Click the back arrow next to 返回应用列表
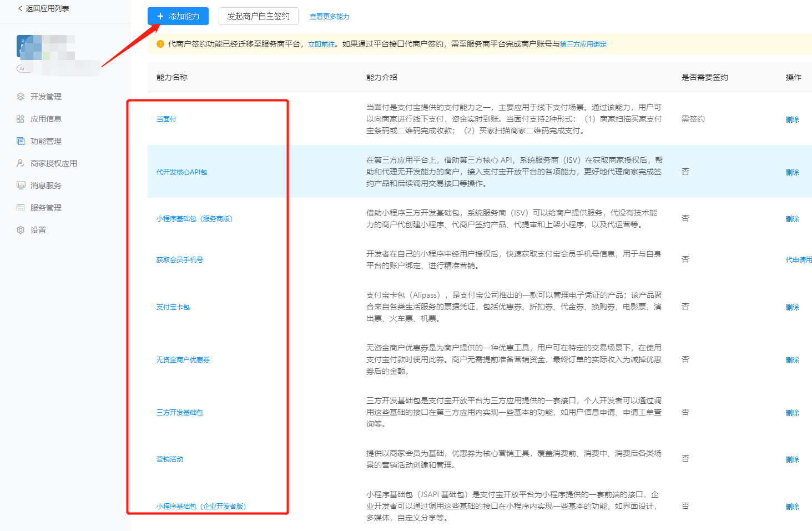The height and width of the screenshot is (531, 812). pos(21,8)
